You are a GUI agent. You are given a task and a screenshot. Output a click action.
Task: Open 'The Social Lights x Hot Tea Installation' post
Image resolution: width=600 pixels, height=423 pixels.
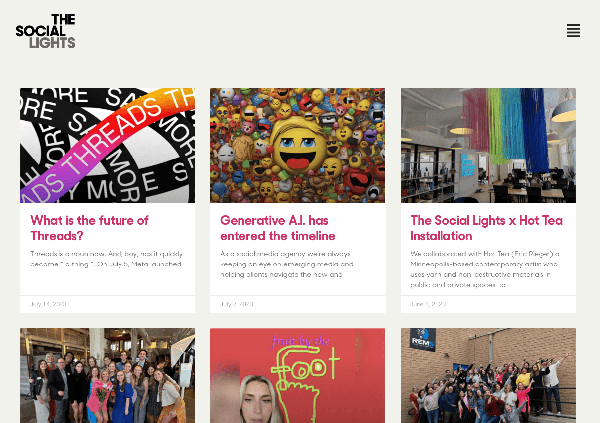pyautogui.click(x=486, y=228)
